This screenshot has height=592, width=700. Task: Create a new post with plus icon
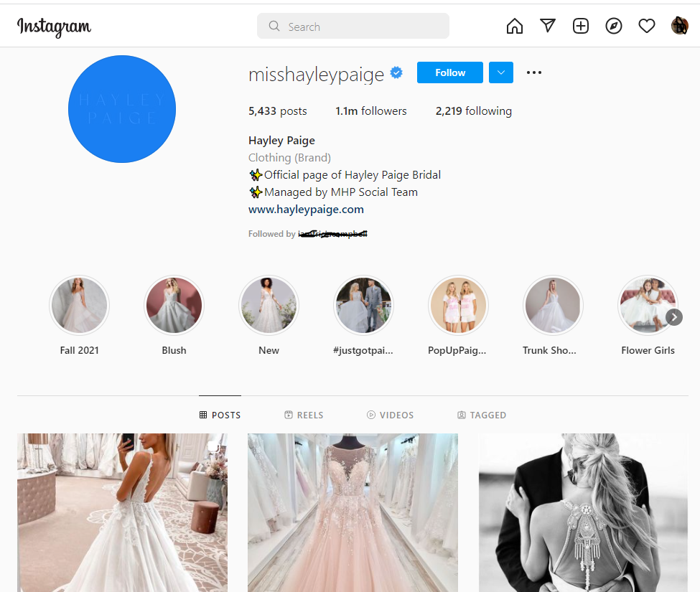tap(580, 26)
